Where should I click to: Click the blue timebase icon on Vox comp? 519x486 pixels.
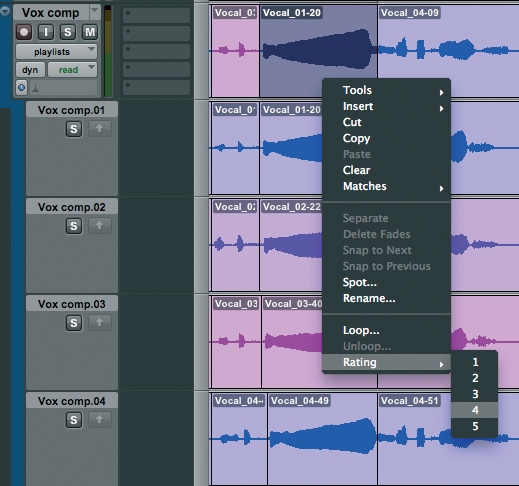[x=22, y=88]
